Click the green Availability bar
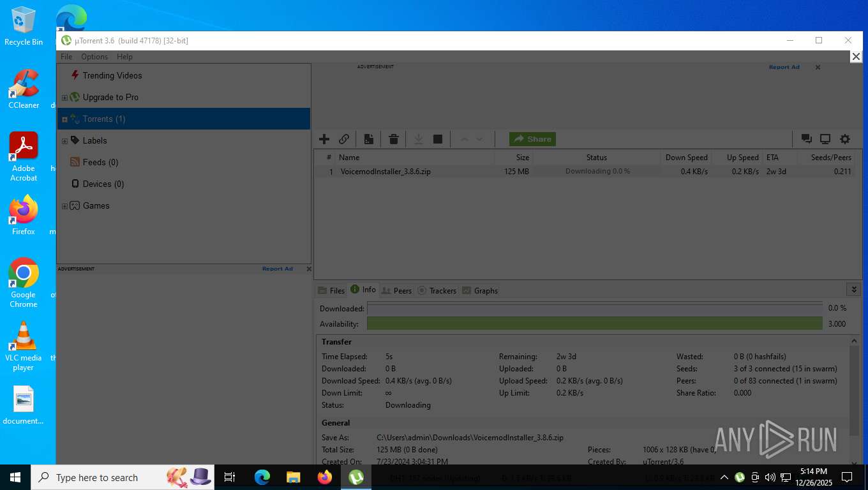The width and height of the screenshot is (868, 490). click(x=595, y=323)
